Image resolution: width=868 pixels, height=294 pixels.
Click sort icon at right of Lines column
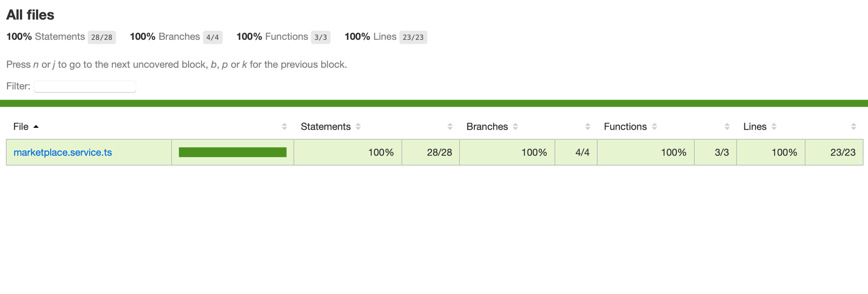[854, 127]
